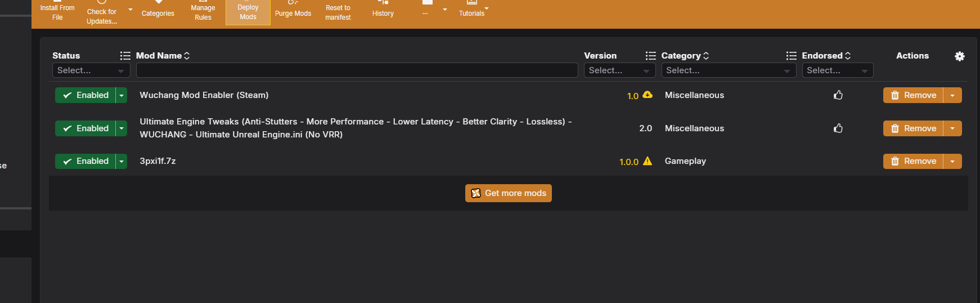Select Wuchang Mod Enabler (Steam) name
The width and height of the screenshot is (980, 303).
coord(204,95)
